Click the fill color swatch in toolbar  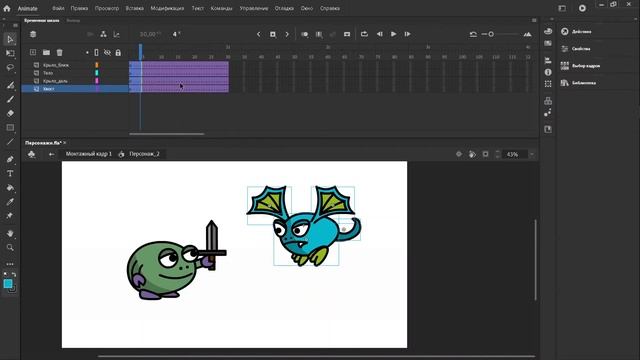7,284
